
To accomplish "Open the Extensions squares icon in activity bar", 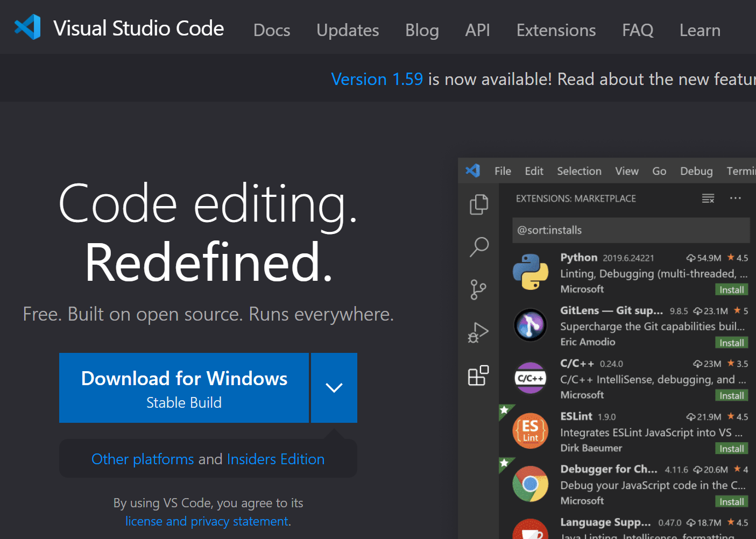I will (478, 375).
